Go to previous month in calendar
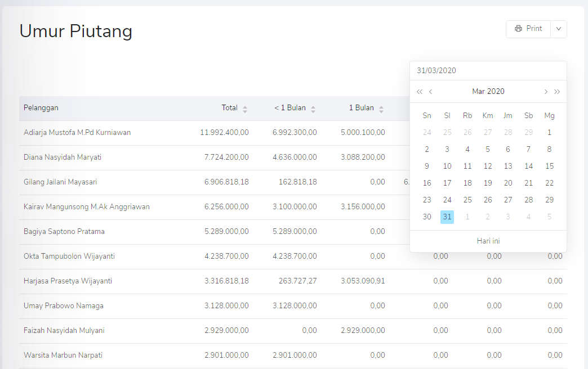The height and width of the screenshot is (369, 588). [431, 92]
